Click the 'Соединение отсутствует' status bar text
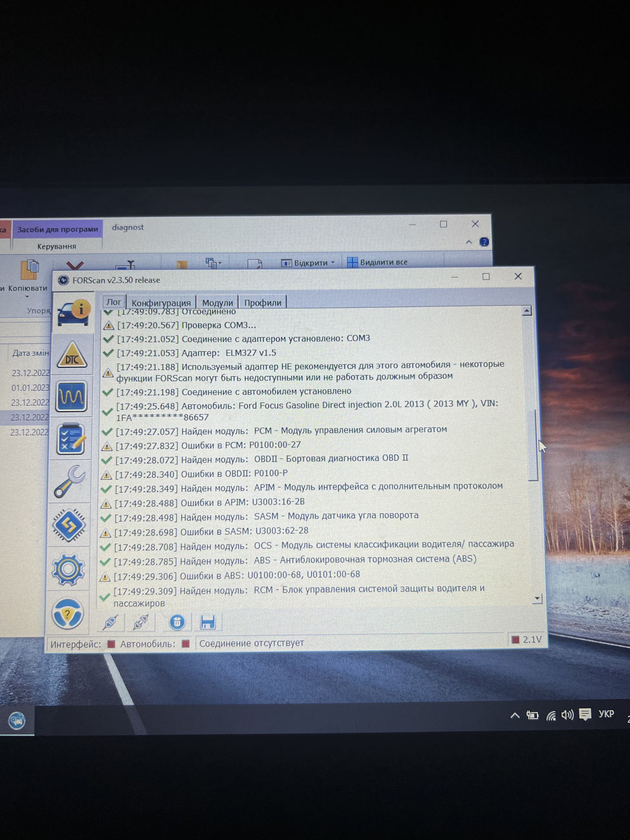 click(252, 643)
